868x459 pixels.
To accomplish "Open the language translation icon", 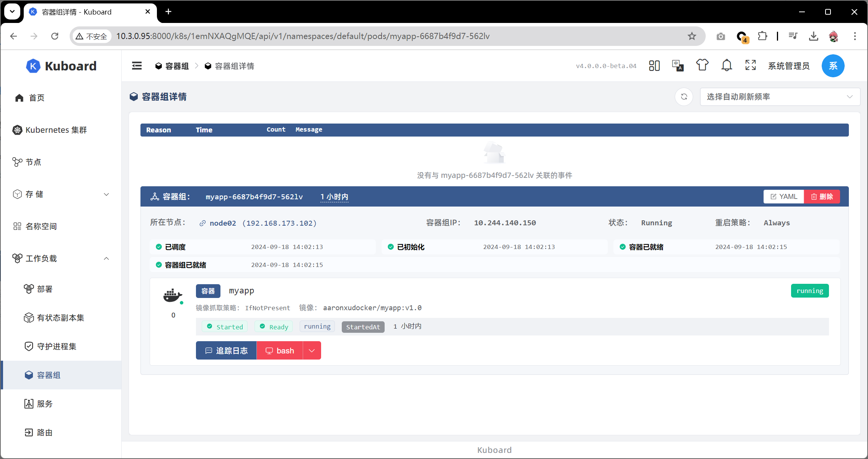I will [x=678, y=66].
